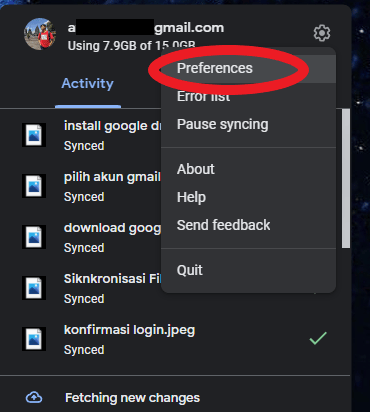This screenshot has width=370, height=412.
Task: Click the cloud upload status icon
Action: point(34,397)
